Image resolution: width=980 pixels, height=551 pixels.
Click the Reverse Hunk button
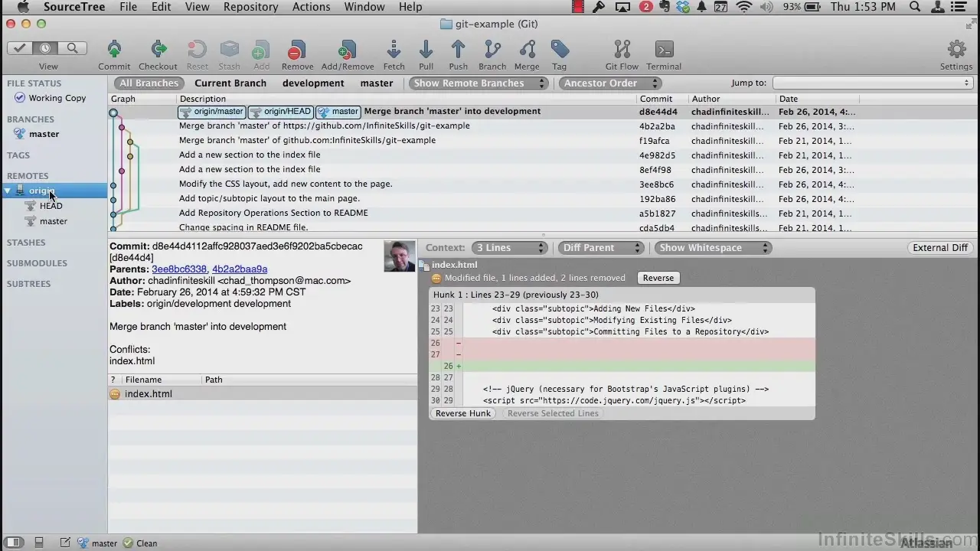[463, 413]
